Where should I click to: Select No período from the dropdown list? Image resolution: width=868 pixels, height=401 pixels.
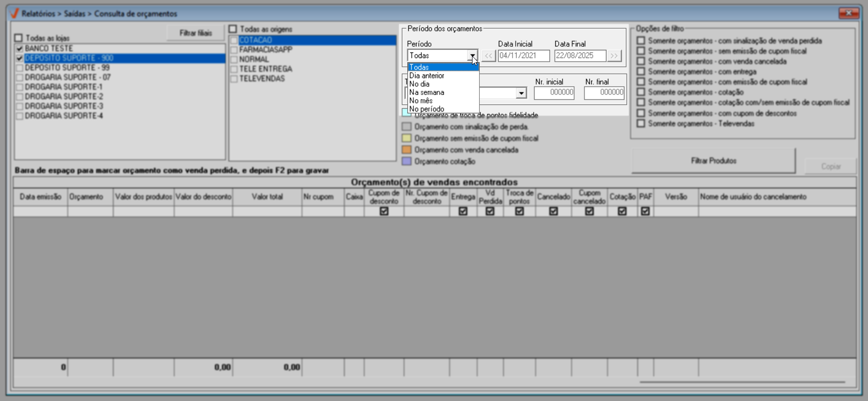(427, 109)
